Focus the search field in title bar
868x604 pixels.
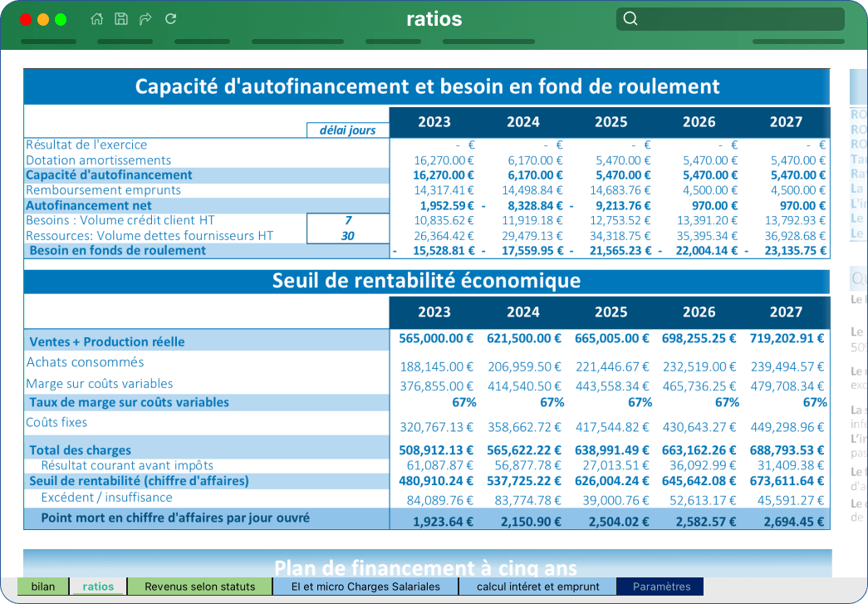(x=730, y=19)
